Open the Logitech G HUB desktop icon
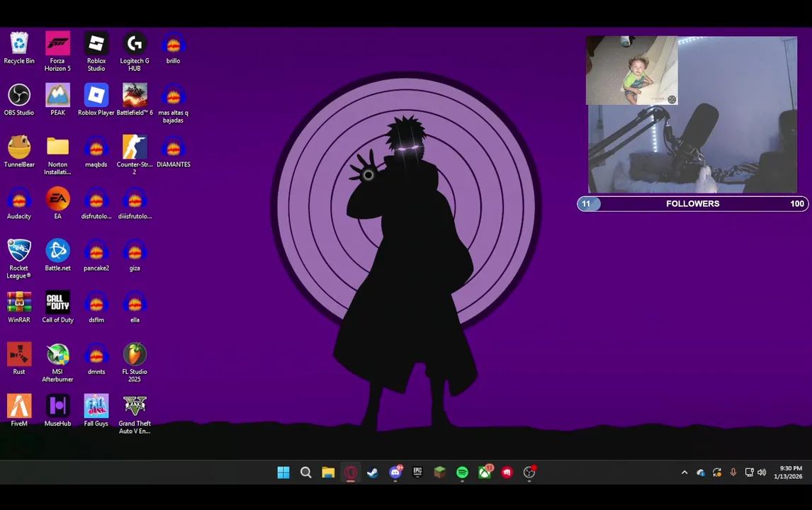Image resolution: width=812 pixels, height=510 pixels. coord(135,51)
